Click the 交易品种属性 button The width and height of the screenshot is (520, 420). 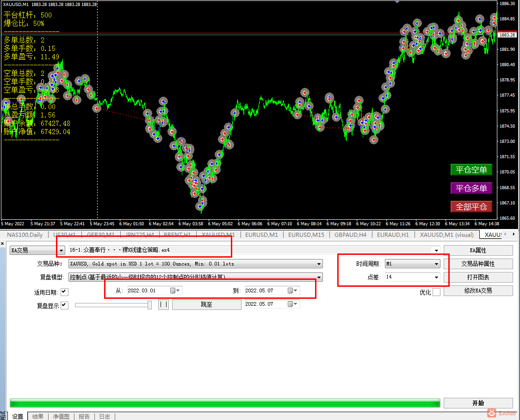478,264
